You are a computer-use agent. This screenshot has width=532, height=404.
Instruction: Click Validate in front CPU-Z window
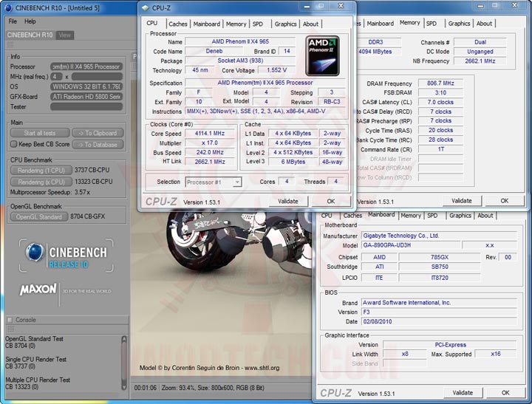(288, 201)
